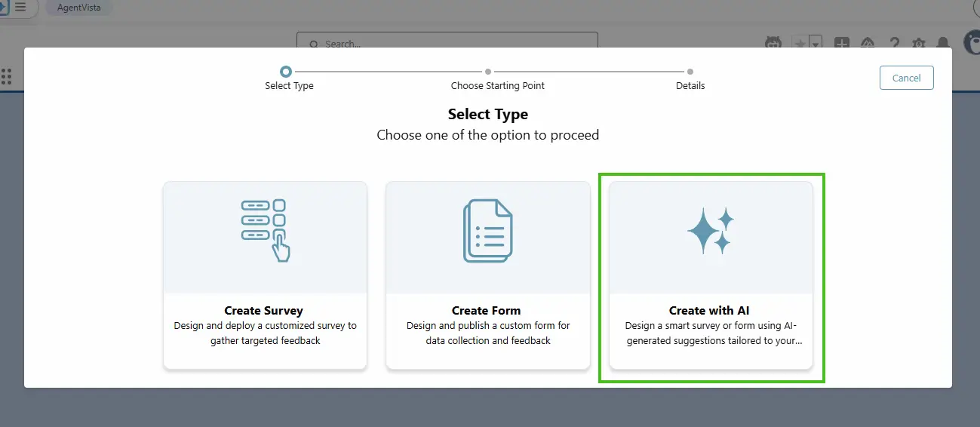Click the Select Type step indicator
The height and width of the screenshot is (427, 980).
click(285, 72)
